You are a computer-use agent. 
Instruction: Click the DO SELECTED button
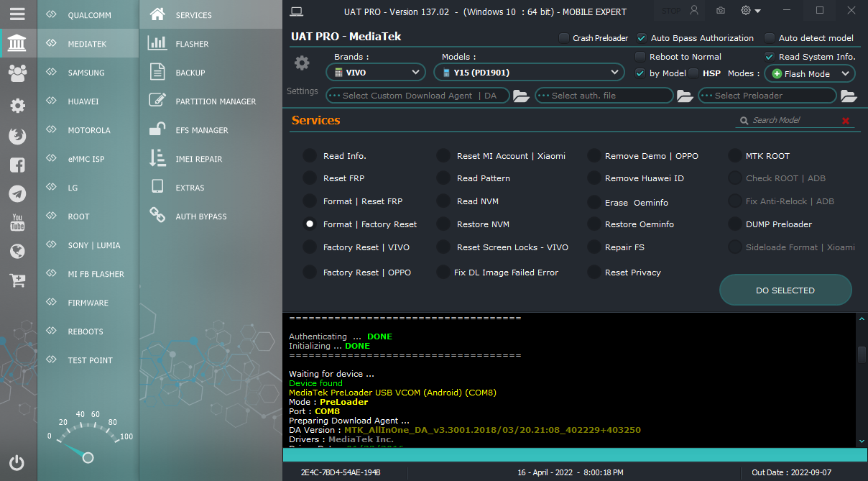pos(785,290)
